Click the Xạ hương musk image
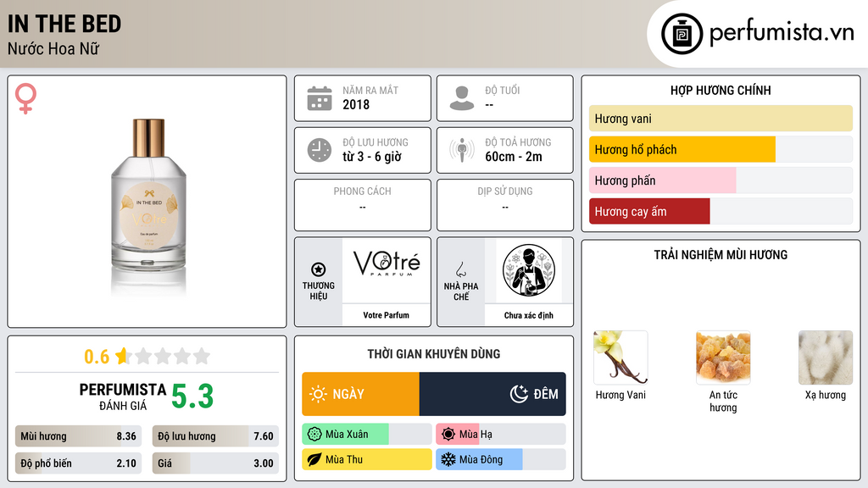The height and width of the screenshot is (488, 868). coord(826,358)
